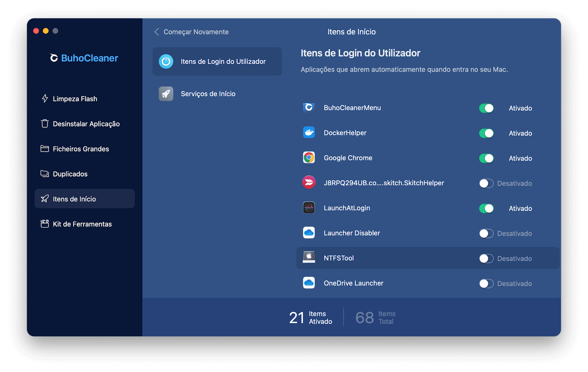Open the Itens de Login do Utilizador tab
Viewport: 588px width, 372px height.
click(223, 61)
